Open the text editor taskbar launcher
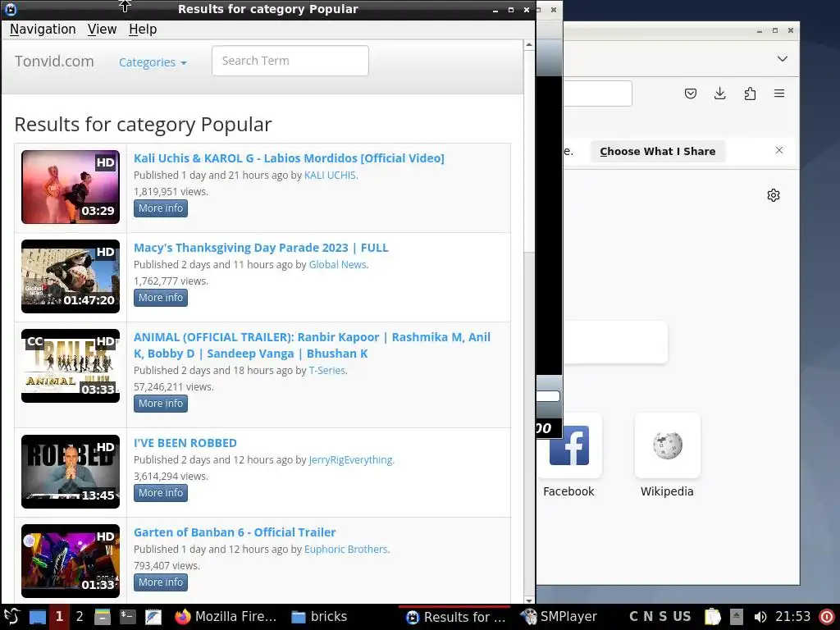Screen dimensions: 840x630 [x=153, y=617]
